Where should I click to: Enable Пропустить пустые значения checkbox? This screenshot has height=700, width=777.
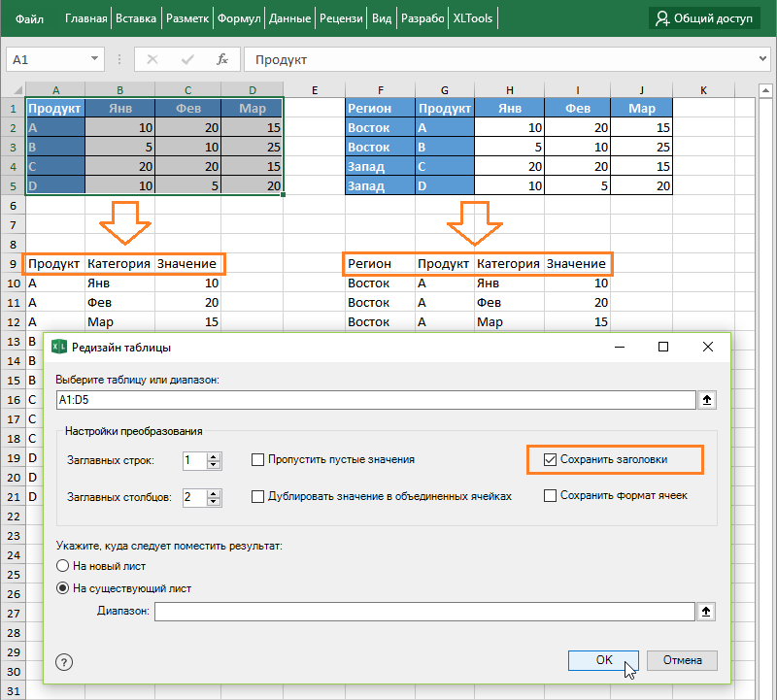258,459
